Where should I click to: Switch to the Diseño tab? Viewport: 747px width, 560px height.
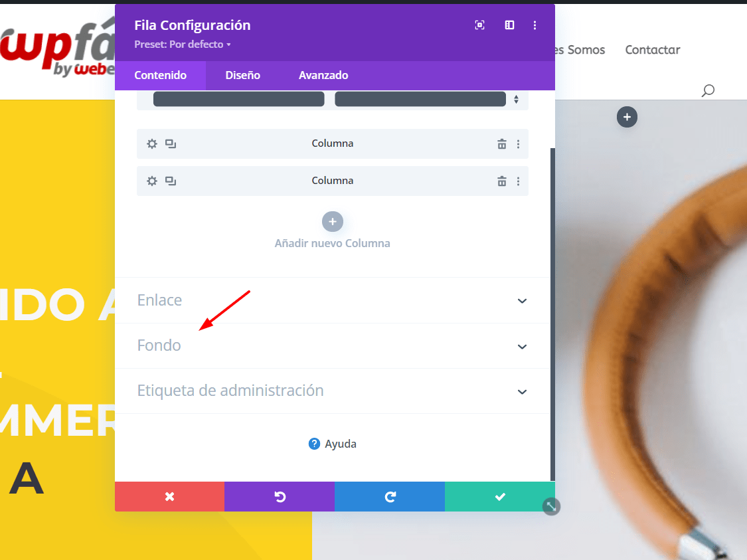click(x=242, y=75)
